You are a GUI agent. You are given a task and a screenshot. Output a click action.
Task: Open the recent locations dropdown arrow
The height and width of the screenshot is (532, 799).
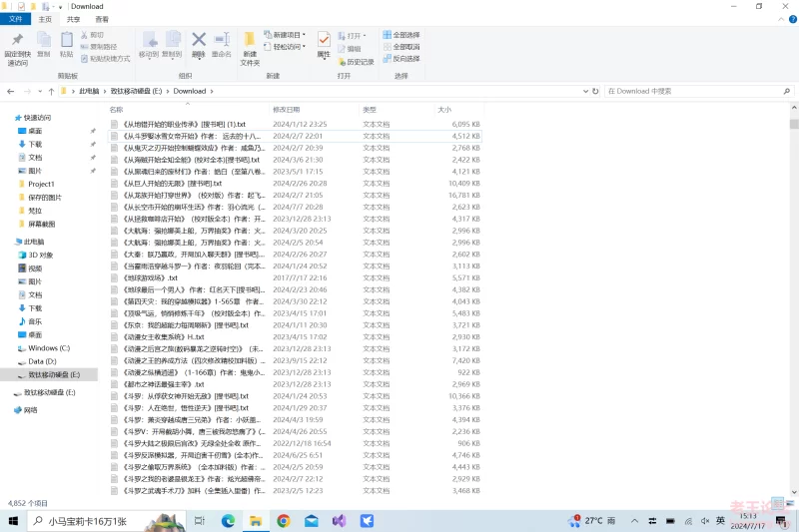(40, 92)
